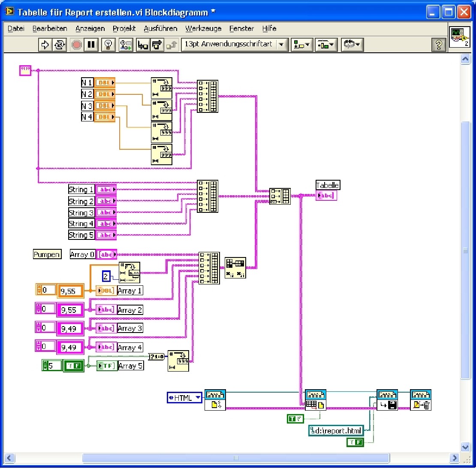Toggle Highlight Execution lightbulb

(x=108, y=45)
